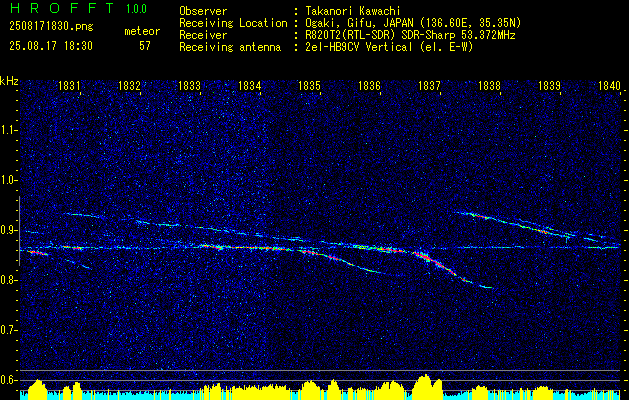Click the 1839 time axis marker

[x=550, y=85]
